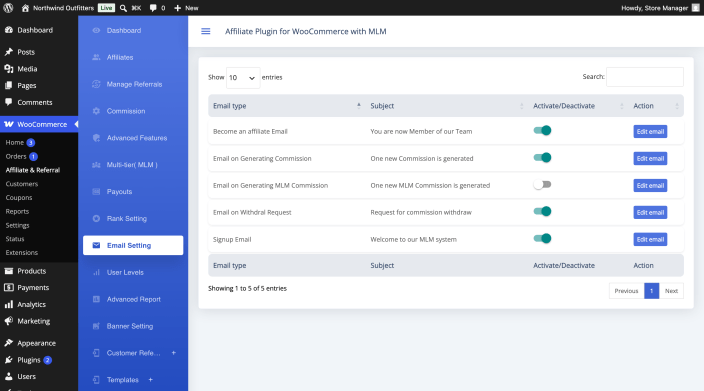
Task: Open WooCommerce Extensions submenu item
Action: click(22, 253)
